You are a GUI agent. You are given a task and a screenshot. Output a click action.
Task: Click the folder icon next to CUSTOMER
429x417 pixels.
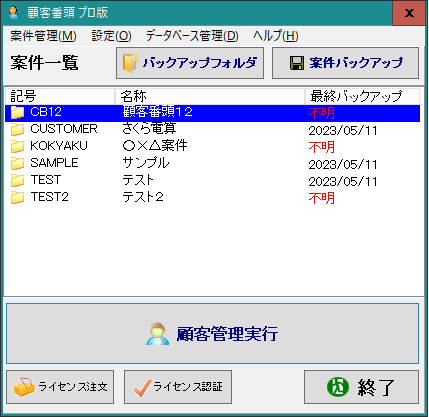click(x=17, y=129)
